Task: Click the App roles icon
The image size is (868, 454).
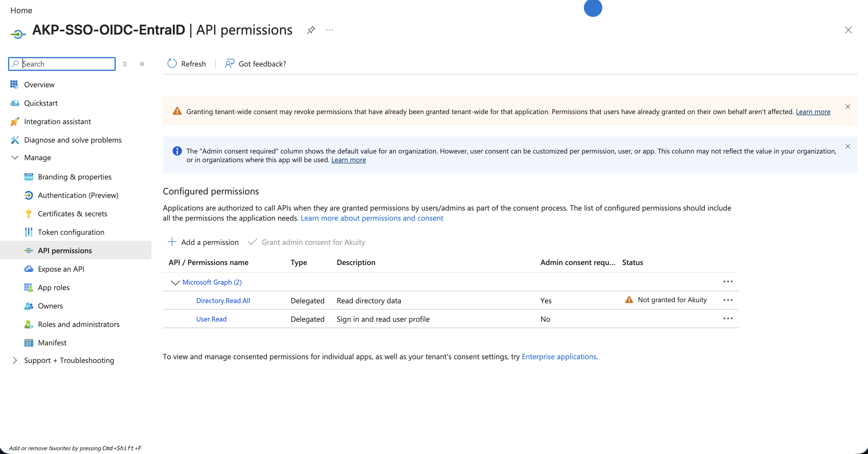Action: tap(29, 287)
